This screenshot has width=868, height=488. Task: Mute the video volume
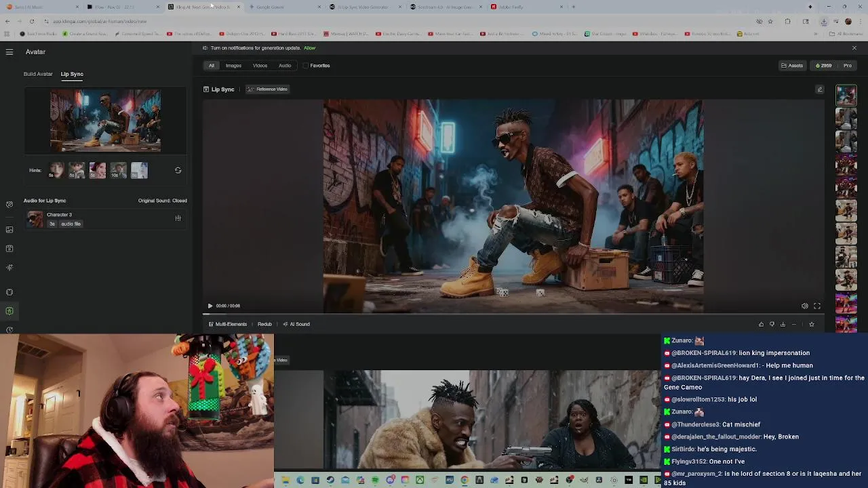tap(804, 306)
